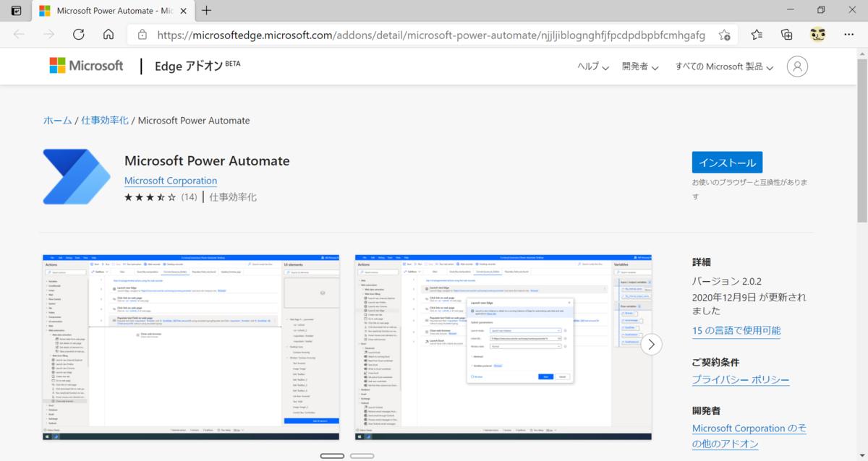Add this page to favorites star
The image size is (868, 461).
click(x=724, y=35)
